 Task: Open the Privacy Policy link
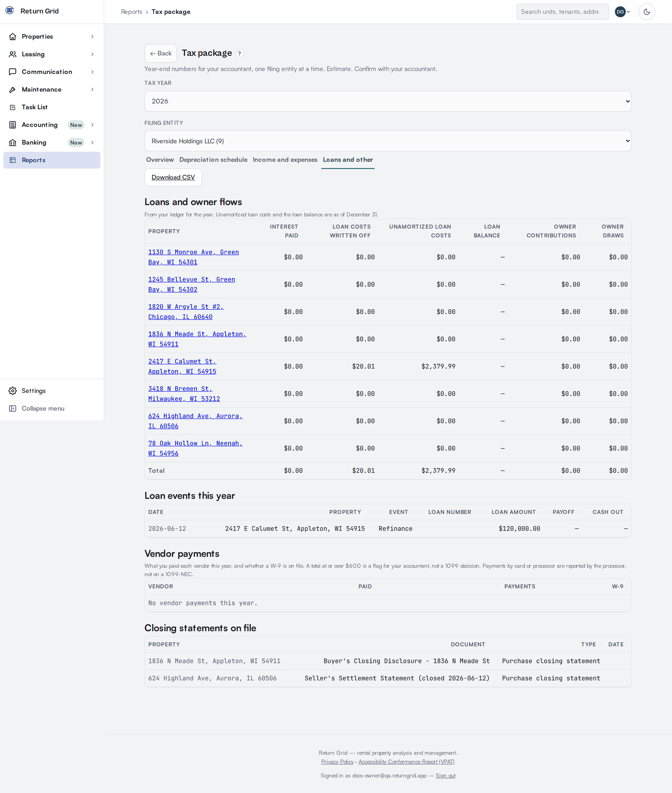coord(337,761)
